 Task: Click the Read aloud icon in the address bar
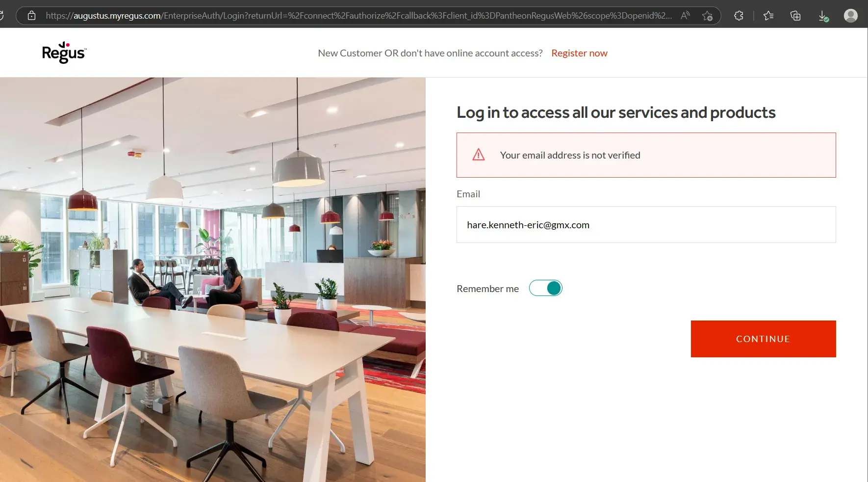click(685, 16)
